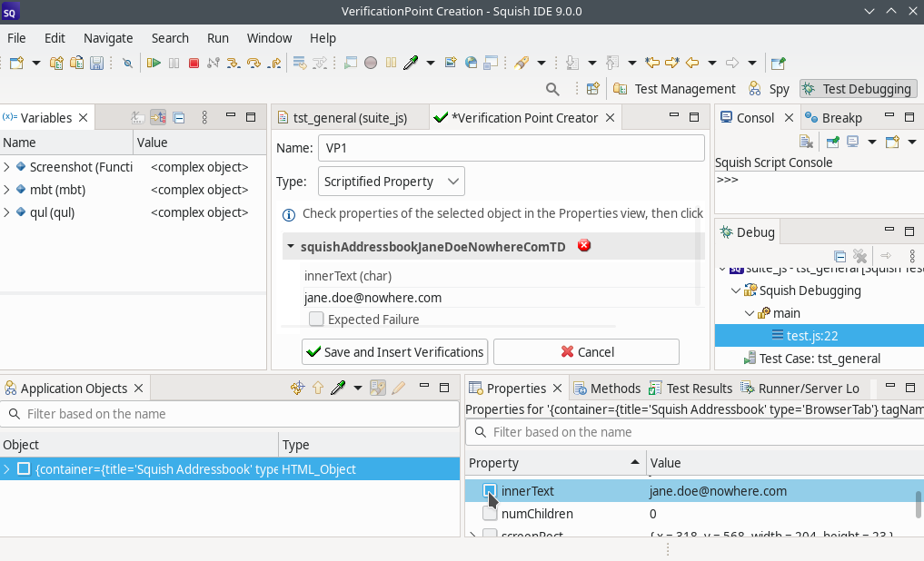
Task: Enable the Expected Failure checkbox
Action: tap(316, 319)
